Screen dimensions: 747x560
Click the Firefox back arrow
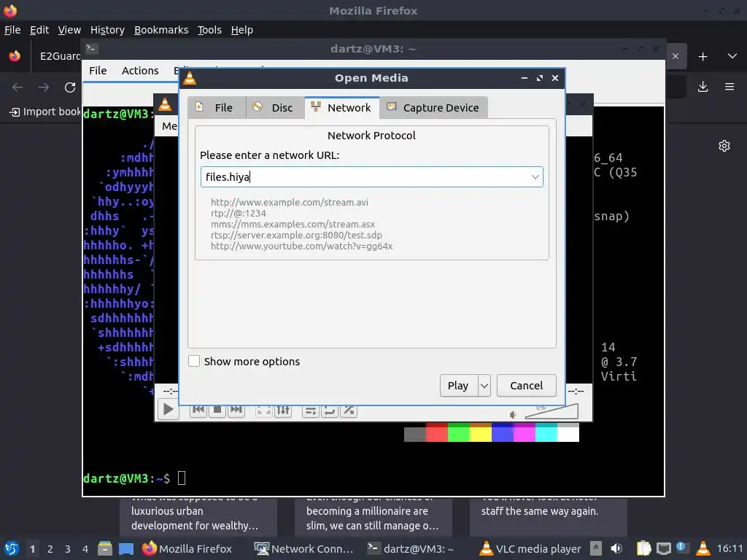(x=18, y=87)
